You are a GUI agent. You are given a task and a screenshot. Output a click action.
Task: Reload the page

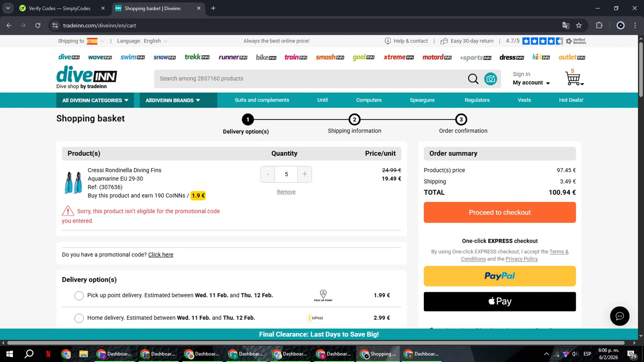[38, 25]
